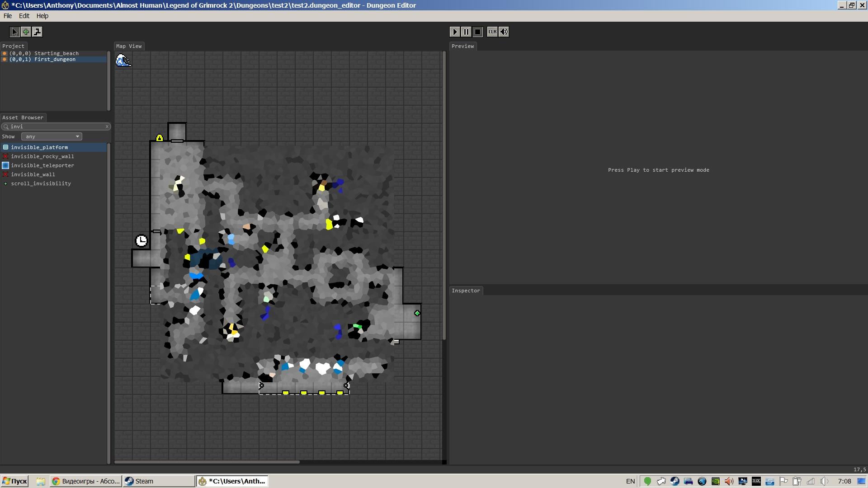Switch to Steam taskbar window
This screenshot has width=868, height=488.
tap(159, 481)
